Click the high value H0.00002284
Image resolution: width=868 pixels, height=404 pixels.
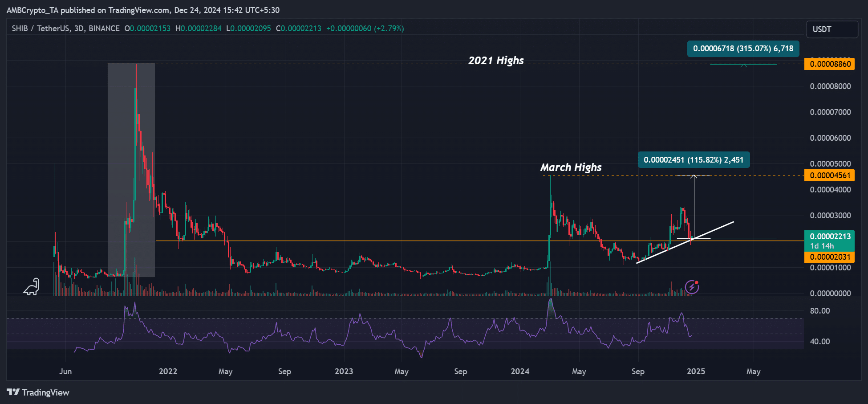199,29
